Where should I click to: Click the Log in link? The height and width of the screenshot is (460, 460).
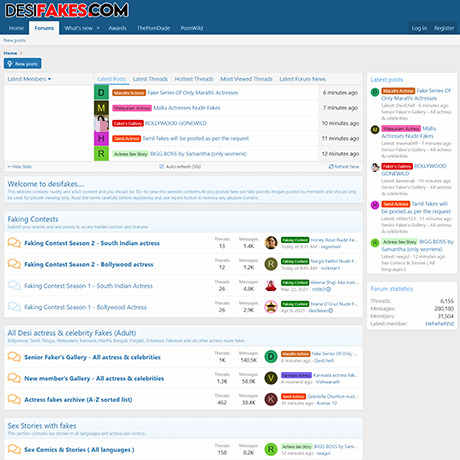[419, 28]
